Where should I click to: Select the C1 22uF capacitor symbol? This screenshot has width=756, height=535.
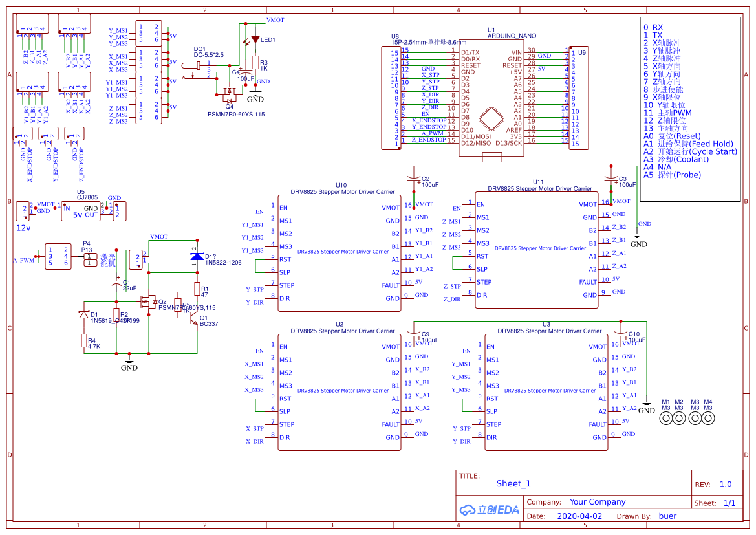(116, 281)
